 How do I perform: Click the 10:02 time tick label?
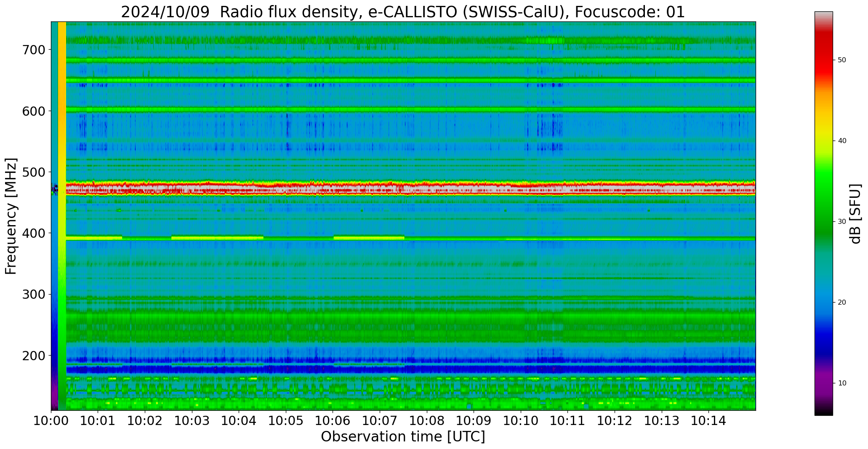(x=145, y=420)
